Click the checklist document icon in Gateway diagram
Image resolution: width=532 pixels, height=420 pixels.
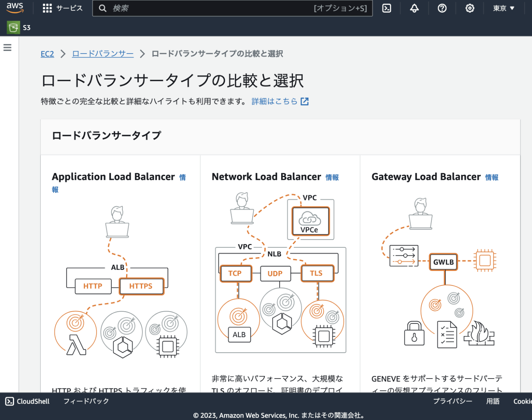tap(447, 334)
